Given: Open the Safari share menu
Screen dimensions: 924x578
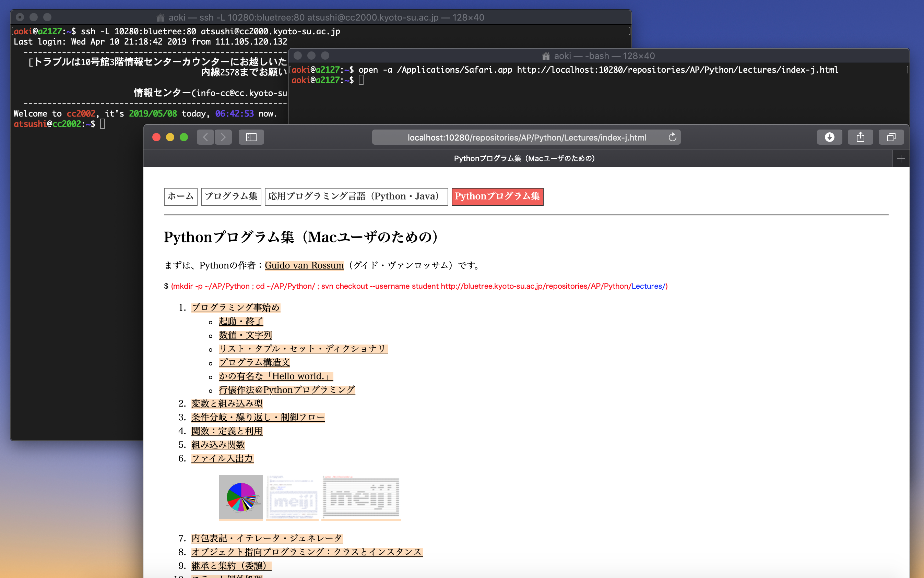Looking at the screenshot, I should (860, 137).
